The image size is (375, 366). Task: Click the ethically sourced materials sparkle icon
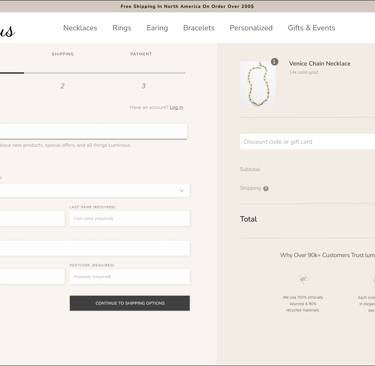click(303, 279)
